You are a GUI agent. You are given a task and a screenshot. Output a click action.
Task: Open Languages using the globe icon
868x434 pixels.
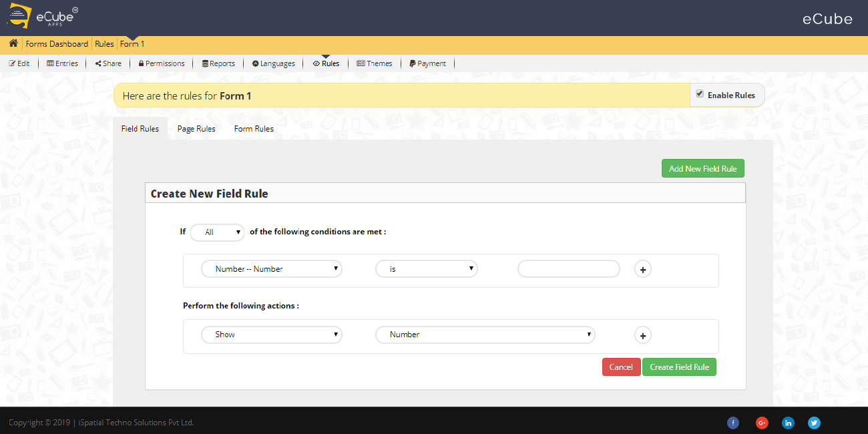coord(254,63)
